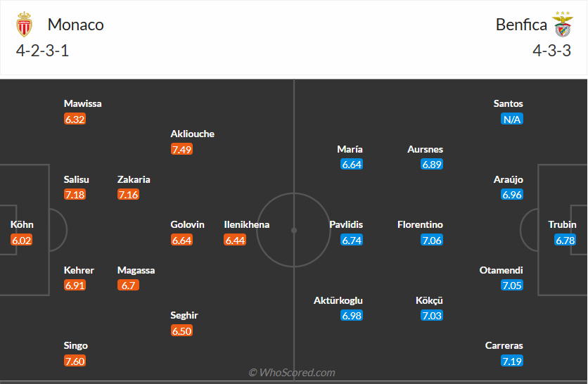
Task: Select Carreras's 7.19 rating badge
Action: tap(512, 361)
